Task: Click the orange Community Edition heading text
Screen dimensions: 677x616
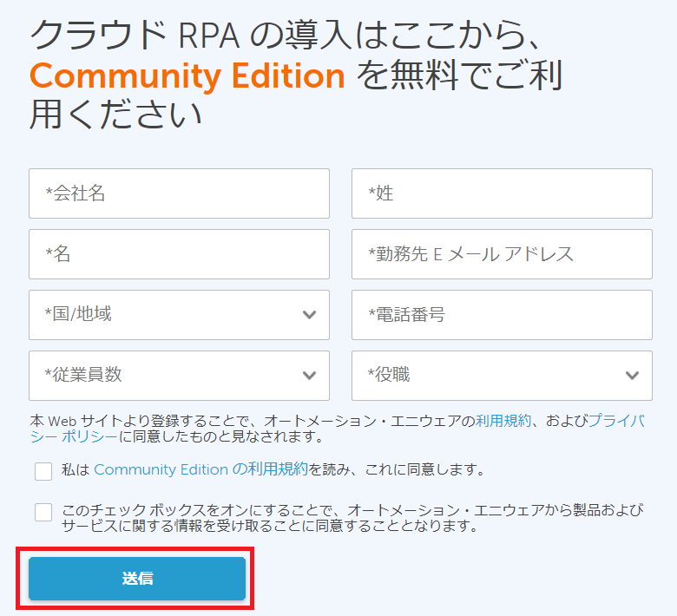Action: click(187, 75)
